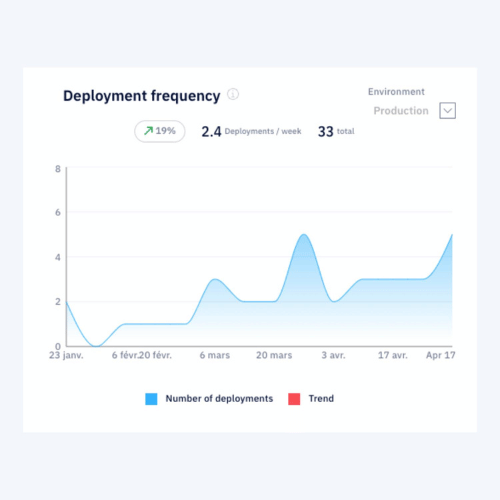The height and width of the screenshot is (500, 500).
Task: Select the Production environment field
Action: coord(401,111)
